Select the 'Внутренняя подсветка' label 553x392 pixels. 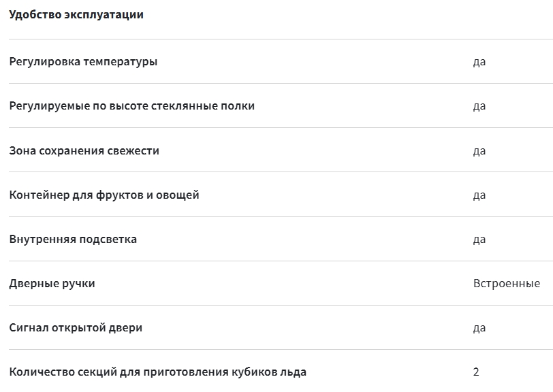point(73,240)
